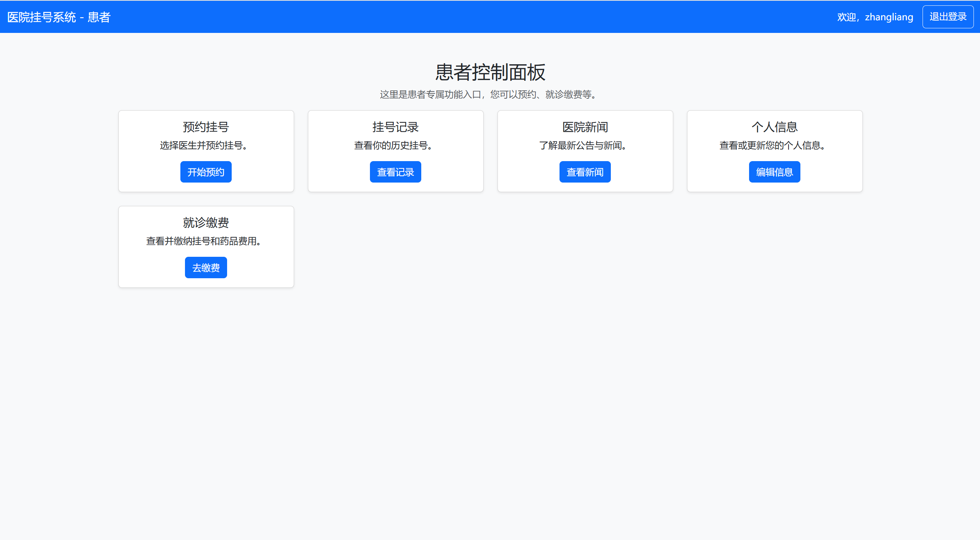Click the 编辑信息 button
Screen dimensions: 980x540
pos(774,172)
